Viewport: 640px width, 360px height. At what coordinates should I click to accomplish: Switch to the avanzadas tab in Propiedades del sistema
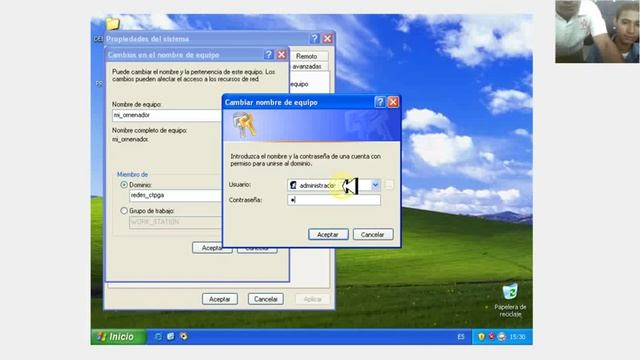point(307,66)
